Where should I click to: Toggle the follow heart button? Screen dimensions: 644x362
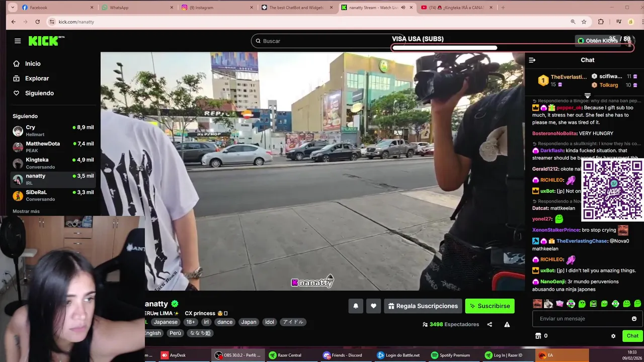(x=373, y=306)
